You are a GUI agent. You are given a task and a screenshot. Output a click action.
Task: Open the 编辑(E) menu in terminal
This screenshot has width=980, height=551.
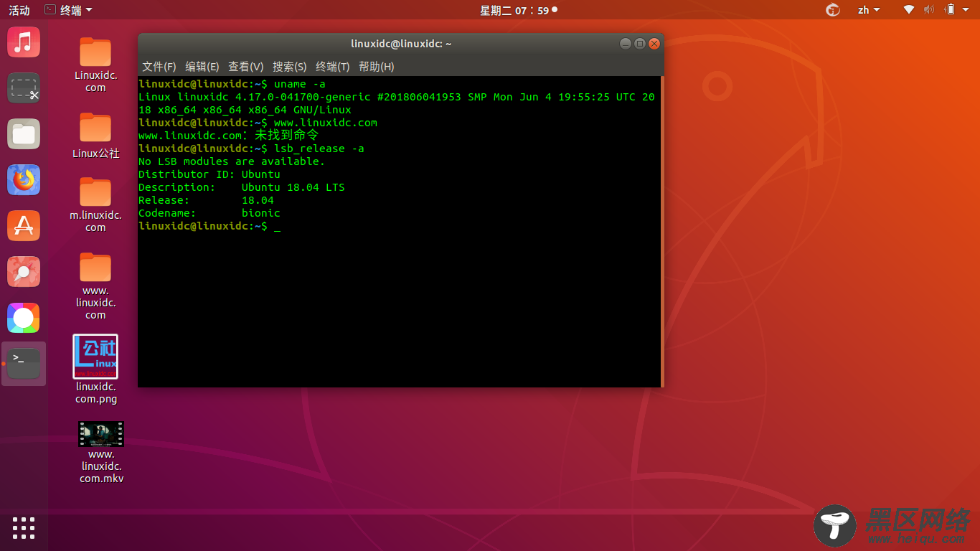[x=202, y=67]
